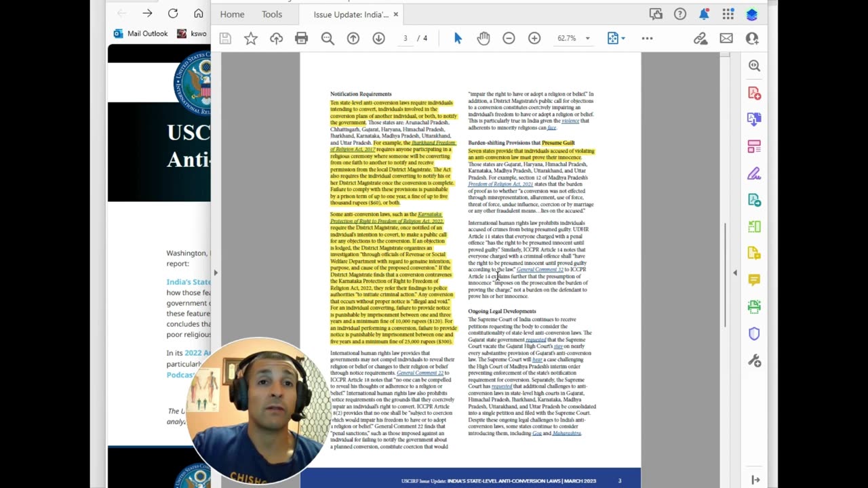Open Freedom of Religion Act, 2021 link
Screen dimensions: 868x488
(x=500, y=184)
